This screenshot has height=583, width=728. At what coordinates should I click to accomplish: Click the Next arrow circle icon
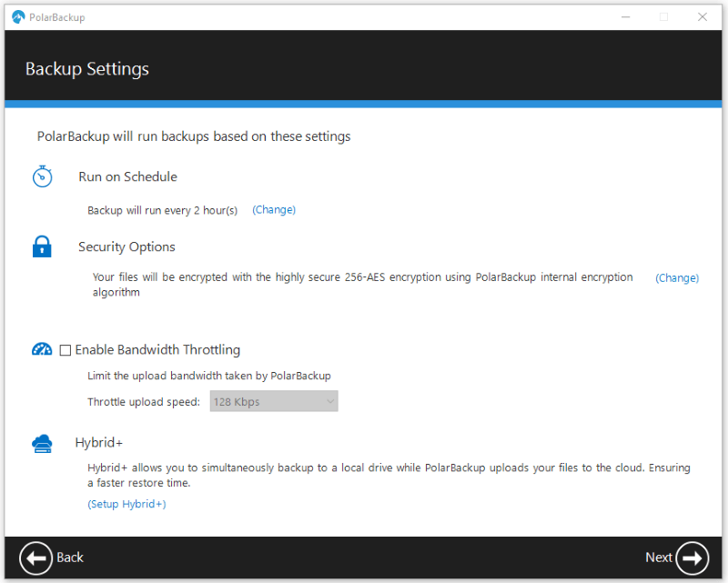692,558
